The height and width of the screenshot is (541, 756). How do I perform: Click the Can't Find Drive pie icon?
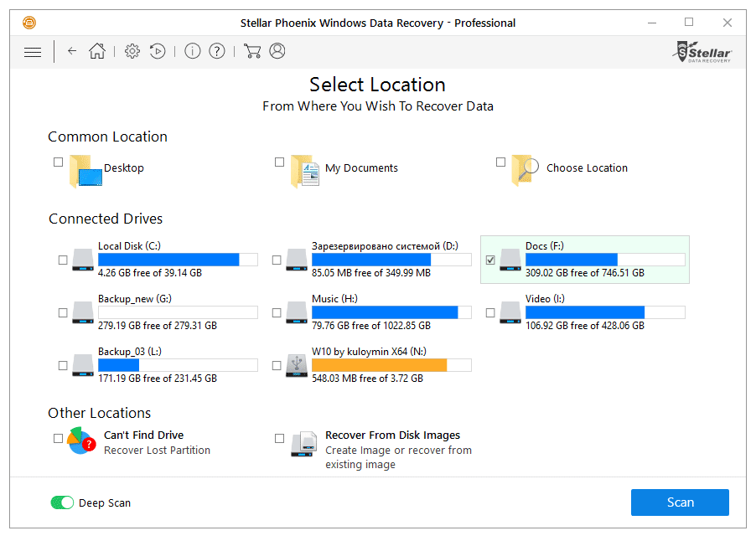click(81, 441)
